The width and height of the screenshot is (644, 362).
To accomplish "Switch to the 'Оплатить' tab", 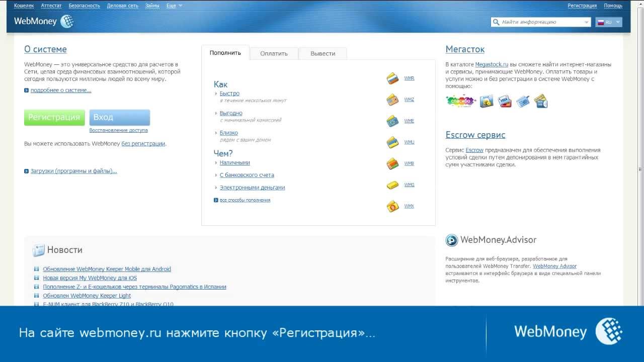I will click(x=274, y=53).
